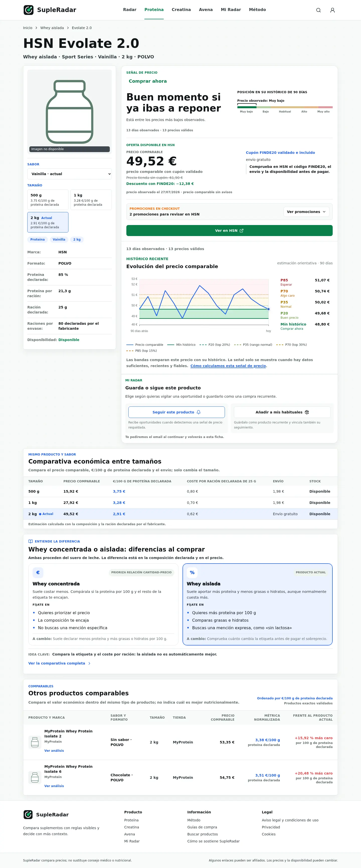Click footer Mi Radar link
This screenshot has height=868, width=361.
point(132,841)
